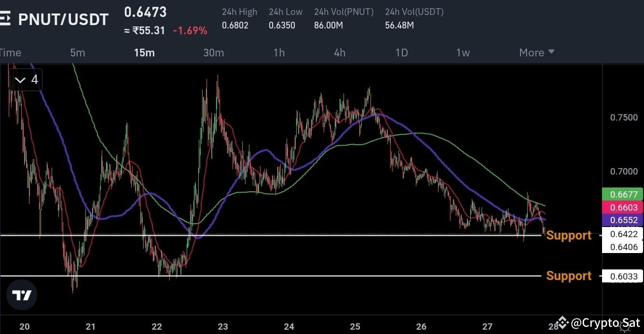Image resolution: width=644 pixels, height=334 pixels.
Task: Open the 1w weekly chart view
Action: 463,53
